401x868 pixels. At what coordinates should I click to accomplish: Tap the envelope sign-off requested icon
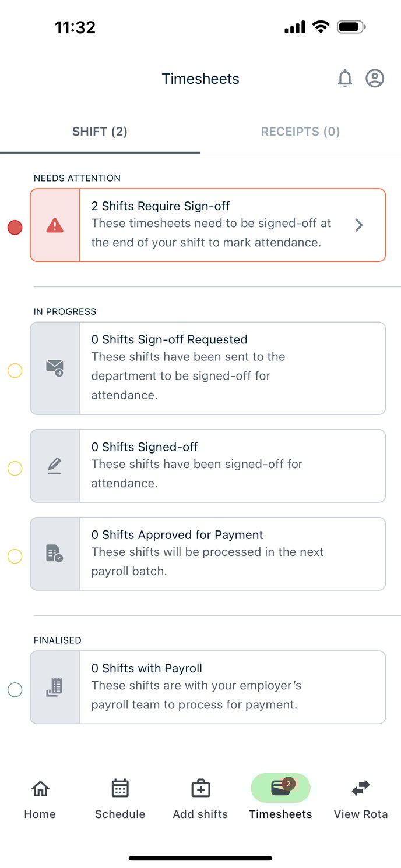tap(55, 368)
